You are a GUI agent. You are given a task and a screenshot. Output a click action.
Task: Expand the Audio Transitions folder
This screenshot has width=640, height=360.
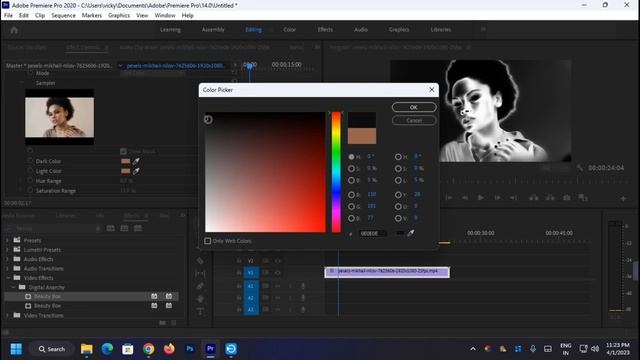pyautogui.click(x=7, y=269)
